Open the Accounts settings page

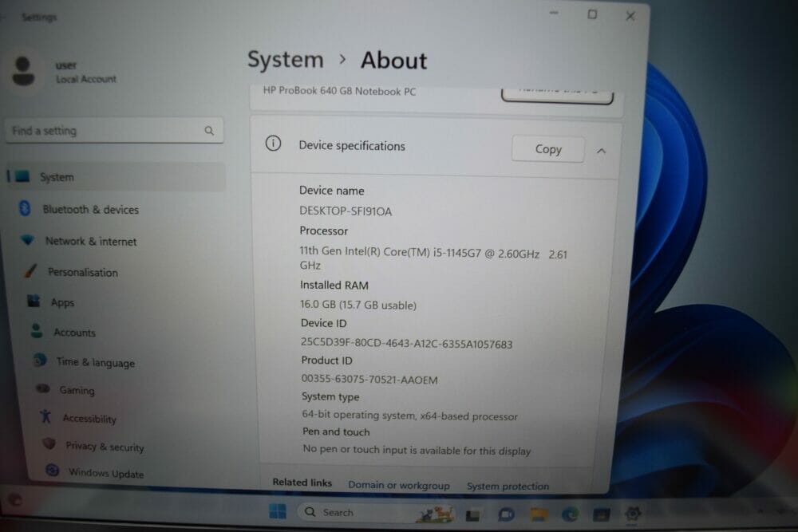tap(75, 333)
